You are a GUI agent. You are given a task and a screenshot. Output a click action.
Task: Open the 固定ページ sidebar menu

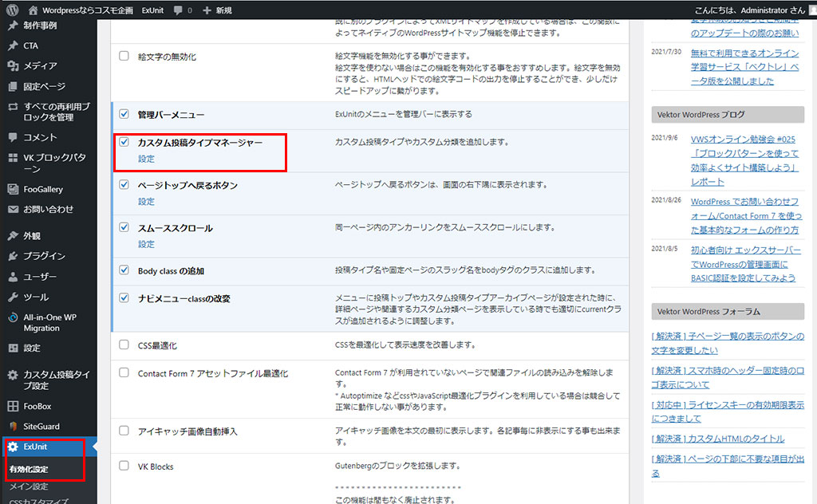click(45, 86)
